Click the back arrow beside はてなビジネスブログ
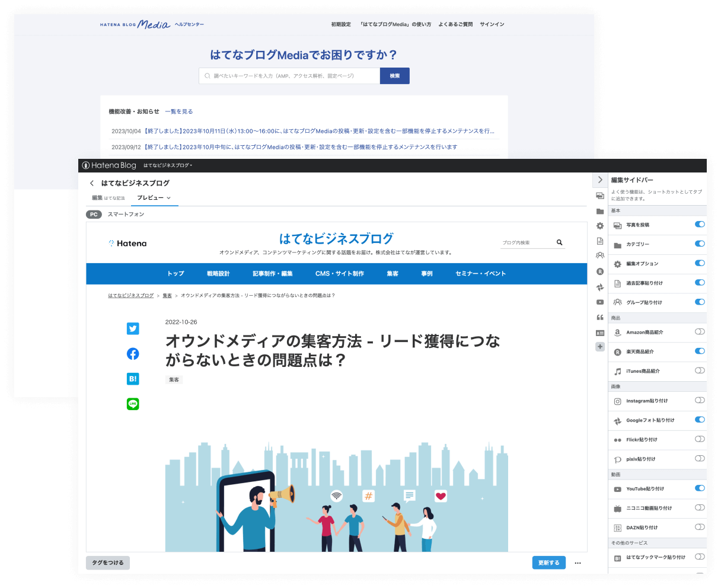Image resolution: width=721 pixels, height=588 pixels. pyautogui.click(x=92, y=183)
